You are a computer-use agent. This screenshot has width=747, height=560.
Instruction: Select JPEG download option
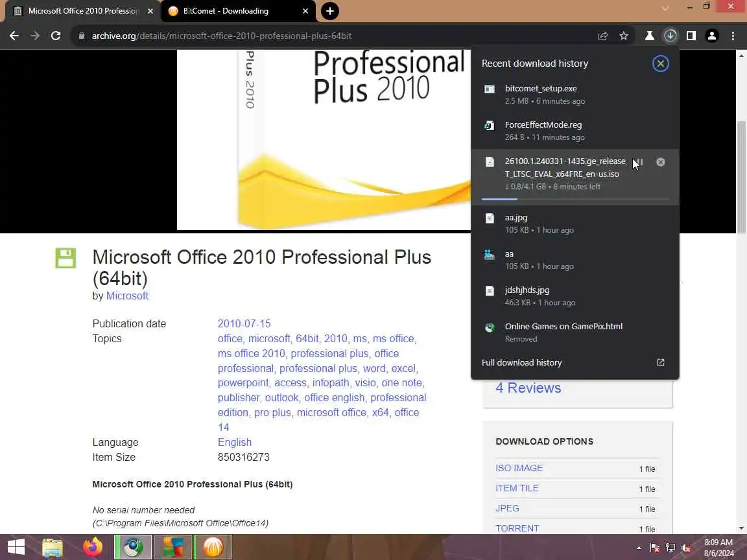point(507,508)
